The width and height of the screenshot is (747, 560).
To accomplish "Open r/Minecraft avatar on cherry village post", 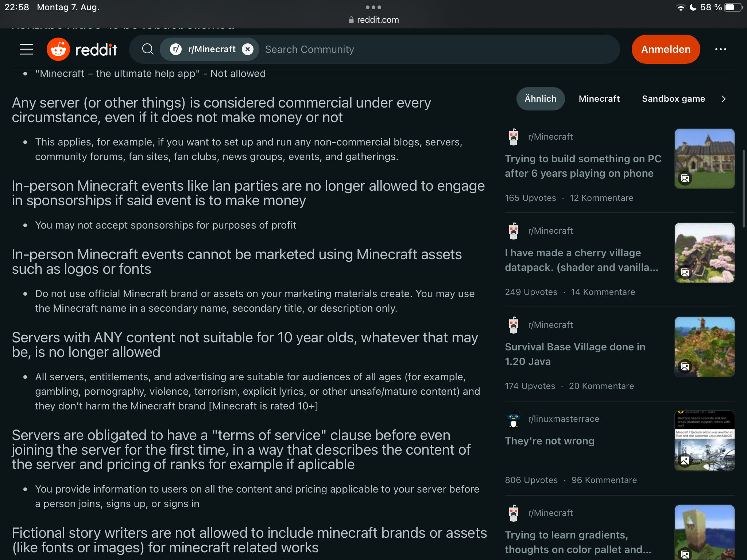I will tap(514, 231).
